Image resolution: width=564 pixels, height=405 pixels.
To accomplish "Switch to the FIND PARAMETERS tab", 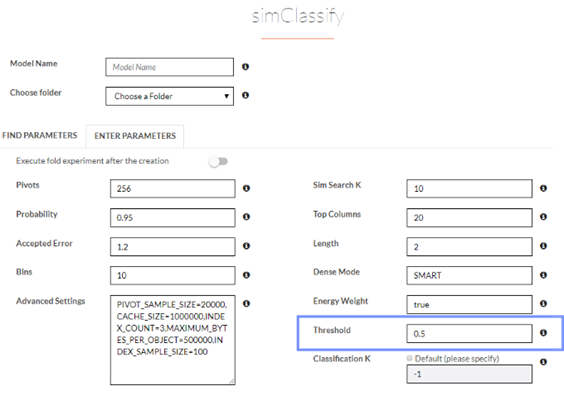I will click(x=40, y=135).
